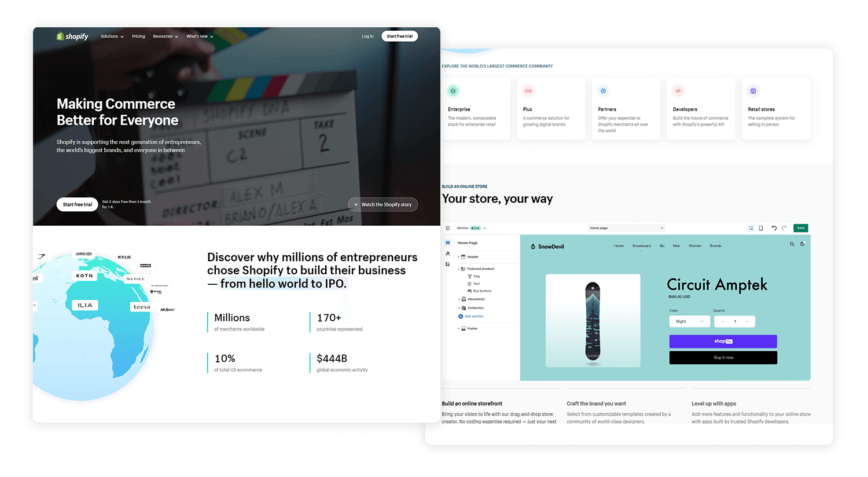Open the Solutions menu
Image resolution: width=868 pixels, height=477 pixels.
tap(112, 36)
